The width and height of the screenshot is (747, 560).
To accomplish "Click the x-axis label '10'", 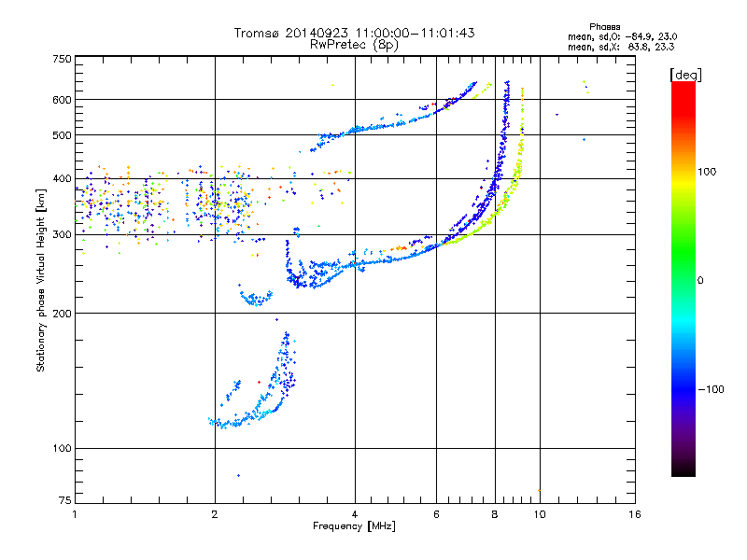I will point(540,514).
